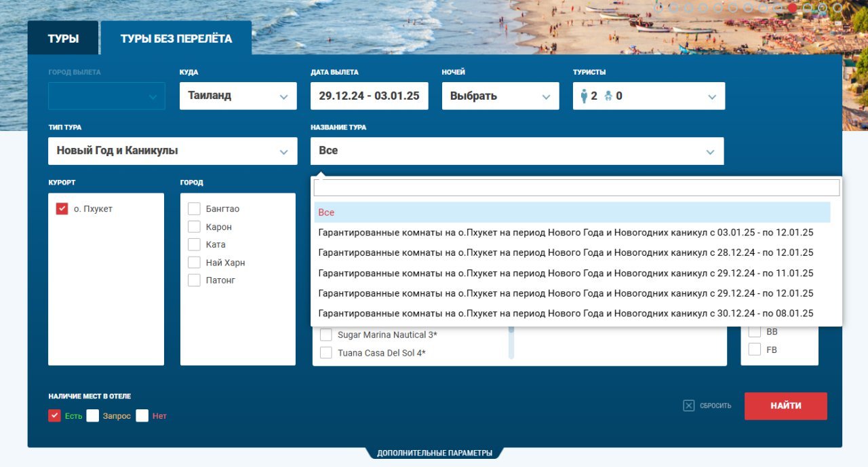868x467 pixels.
Task: Focus the tour name search box
Action: click(x=576, y=188)
